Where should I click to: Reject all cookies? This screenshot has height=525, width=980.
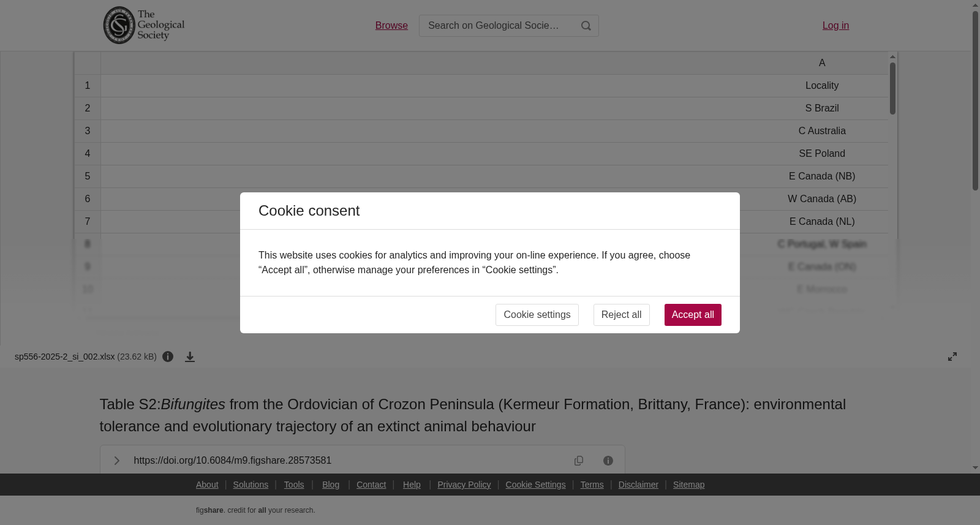[x=621, y=315]
